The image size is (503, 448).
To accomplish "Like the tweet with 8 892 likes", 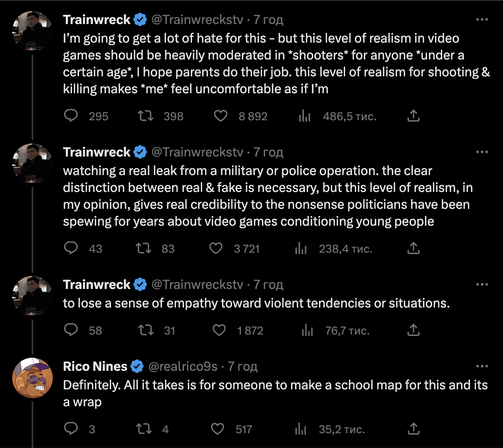I will click(x=220, y=116).
